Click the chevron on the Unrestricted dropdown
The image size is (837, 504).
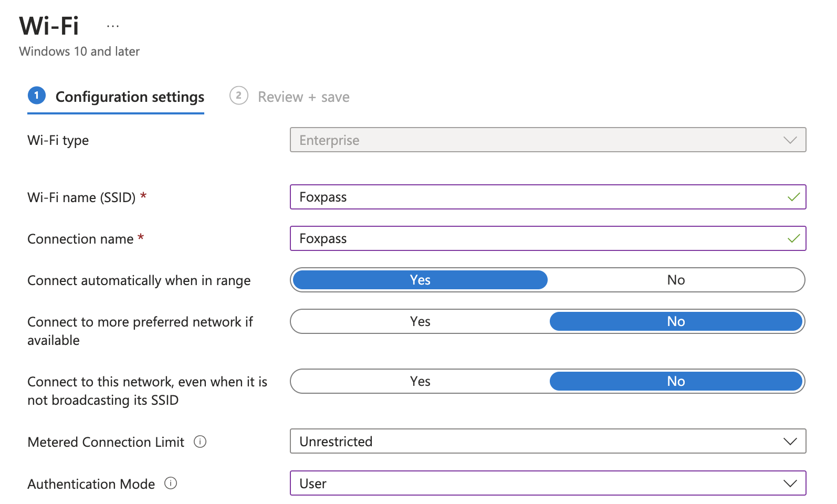pos(790,442)
